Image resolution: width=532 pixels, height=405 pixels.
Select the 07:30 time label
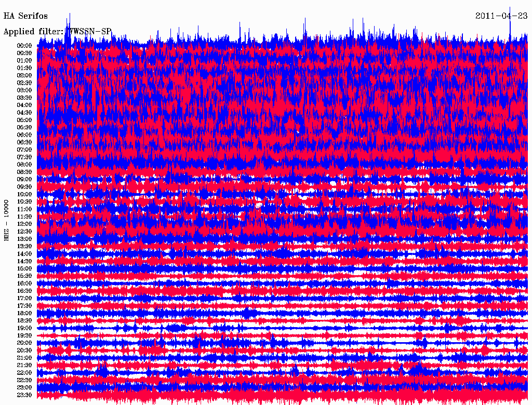click(x=24, y=157)
